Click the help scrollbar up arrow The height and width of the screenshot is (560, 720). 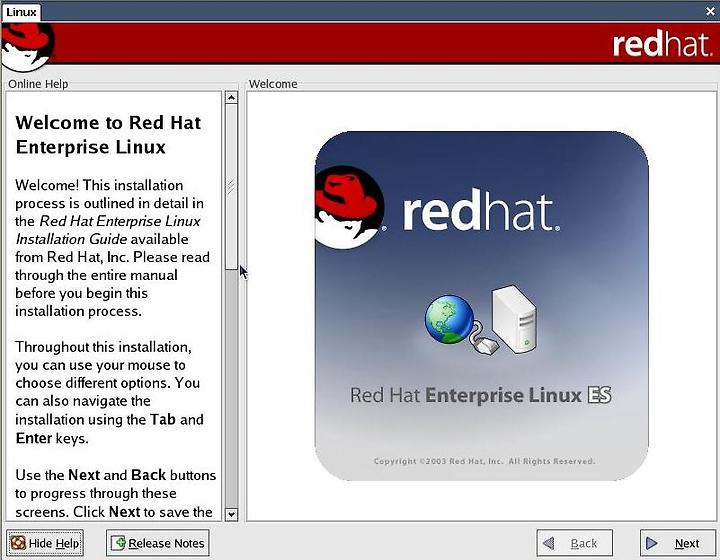(x=231, y=97)
